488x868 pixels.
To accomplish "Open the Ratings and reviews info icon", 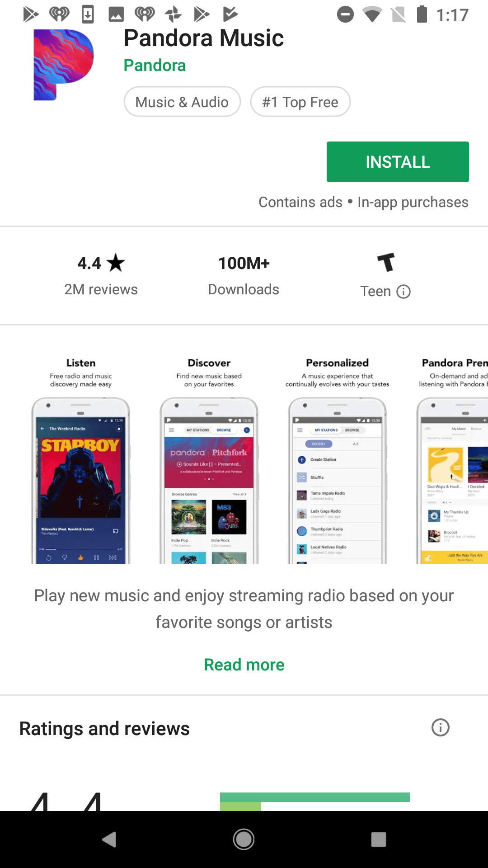I will click(440, 727).
